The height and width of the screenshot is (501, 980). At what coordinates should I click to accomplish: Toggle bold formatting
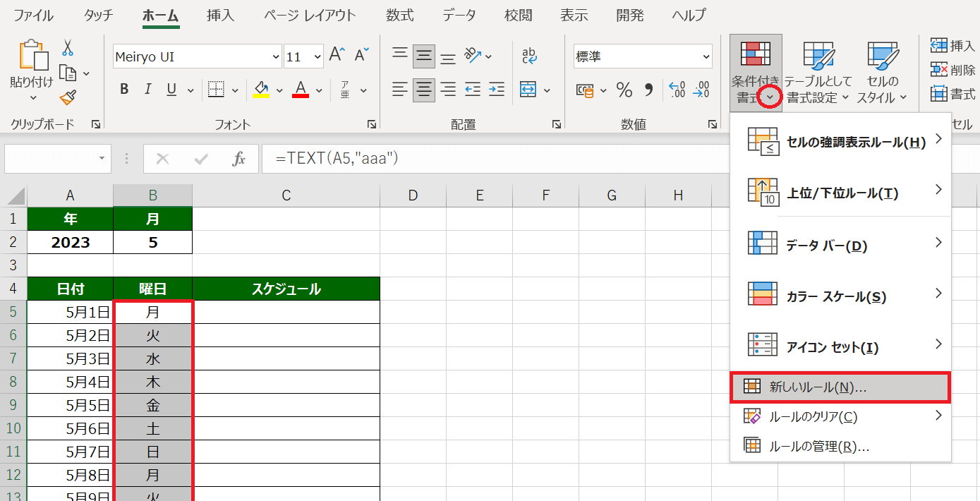point(124,90)
